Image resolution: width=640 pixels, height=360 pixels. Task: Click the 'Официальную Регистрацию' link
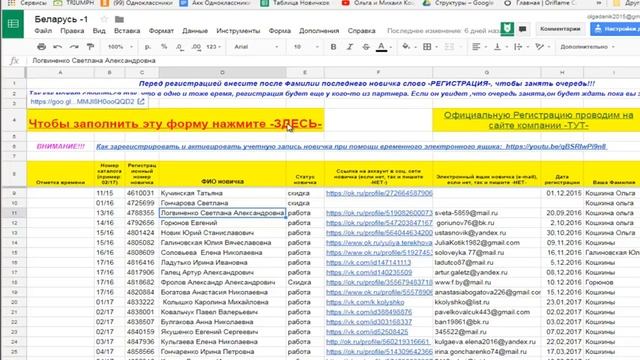coord(538,120)
